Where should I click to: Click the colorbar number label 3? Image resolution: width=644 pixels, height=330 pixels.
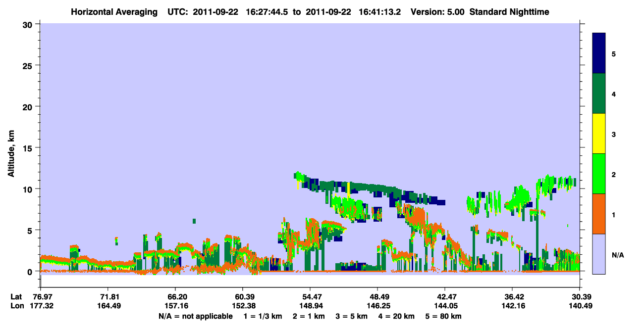[614, 134]
